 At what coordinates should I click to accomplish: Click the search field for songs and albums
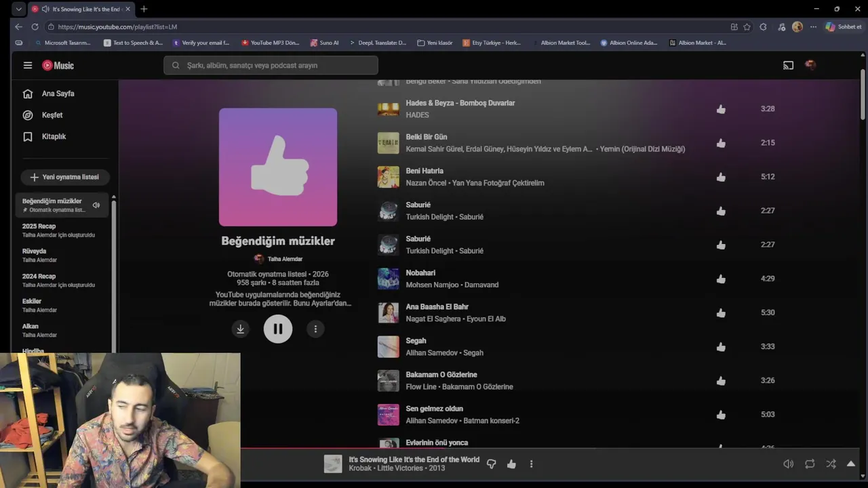(271, 65)
